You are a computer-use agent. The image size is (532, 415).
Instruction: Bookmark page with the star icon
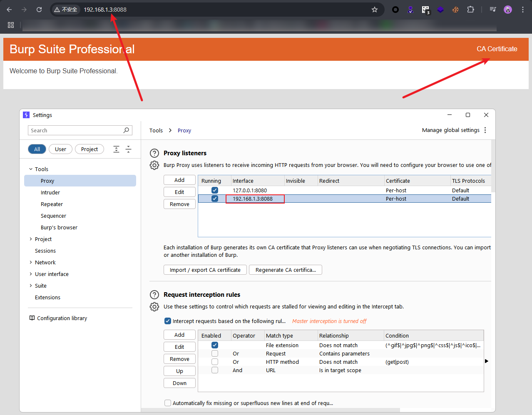[x=375, y=10]
